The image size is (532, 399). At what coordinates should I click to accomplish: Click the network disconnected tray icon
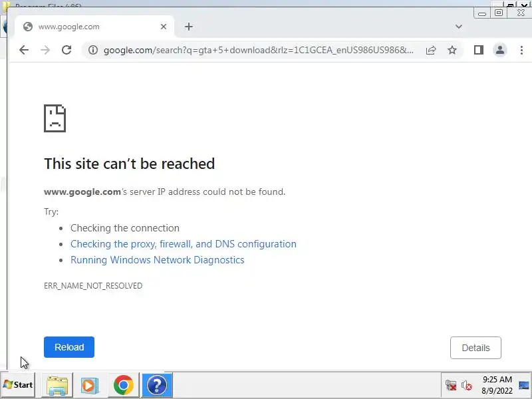(x=451, y=386)
